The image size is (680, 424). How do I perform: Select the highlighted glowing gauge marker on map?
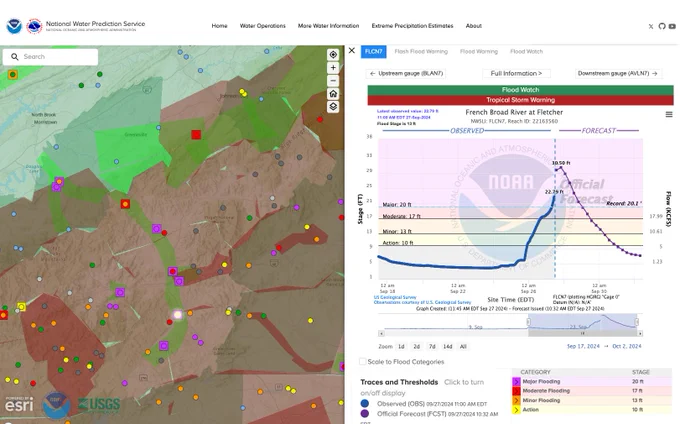[178, 314]
